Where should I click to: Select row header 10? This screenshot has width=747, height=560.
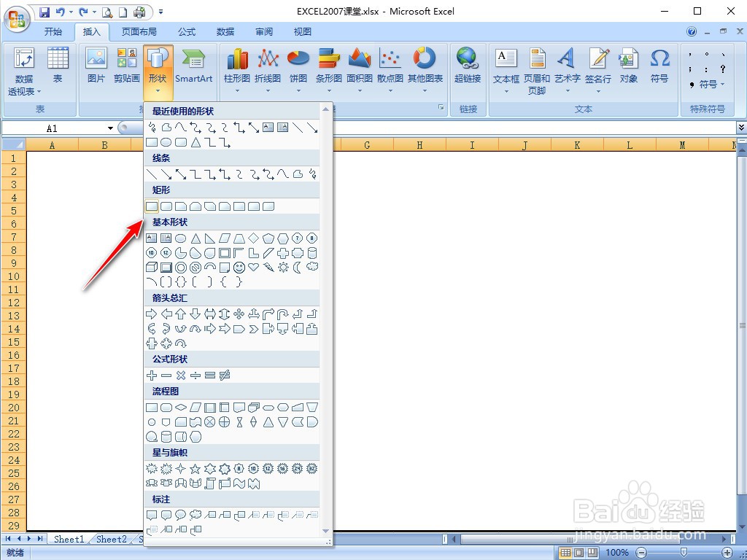point(14,276)
